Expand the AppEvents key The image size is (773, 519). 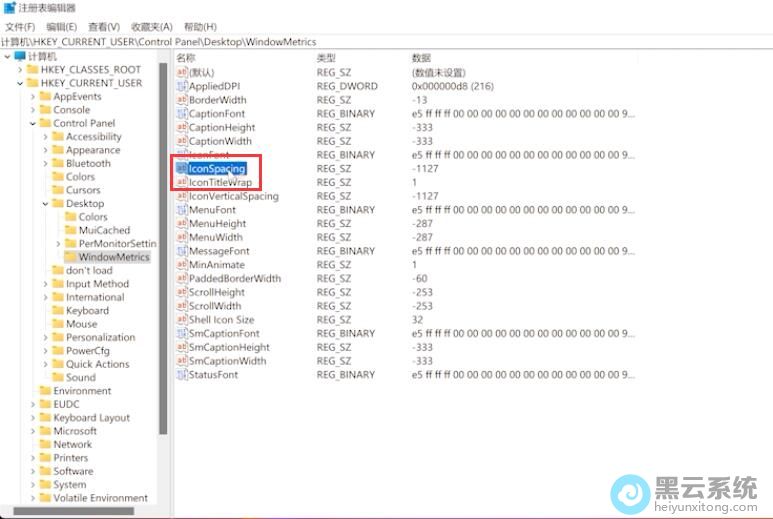(33, 96)
